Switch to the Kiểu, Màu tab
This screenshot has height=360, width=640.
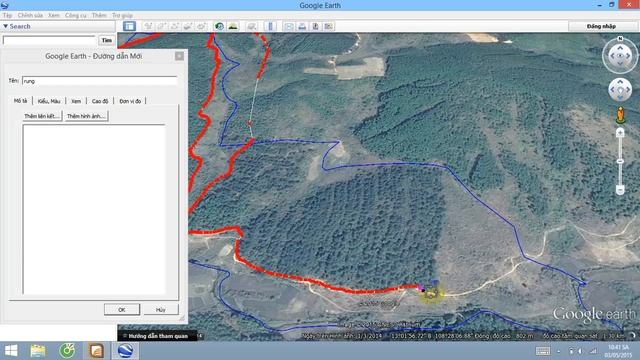pos(49,101)
